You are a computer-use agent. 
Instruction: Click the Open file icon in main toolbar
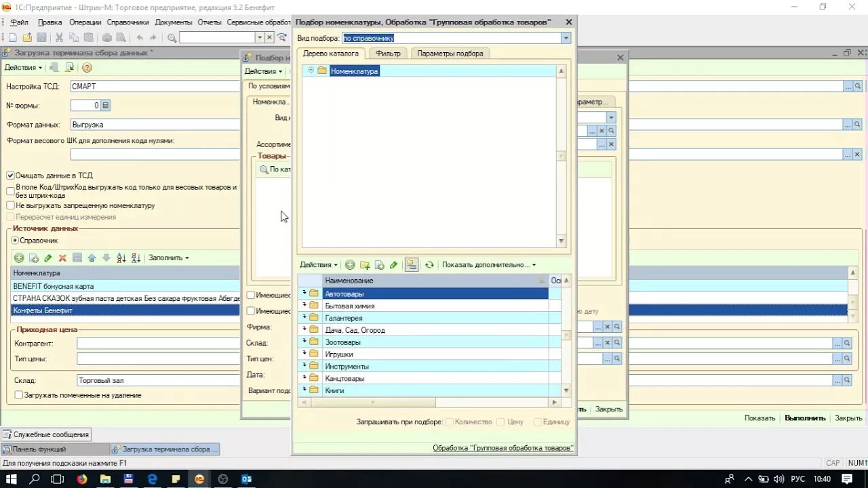tap(27, 38)
